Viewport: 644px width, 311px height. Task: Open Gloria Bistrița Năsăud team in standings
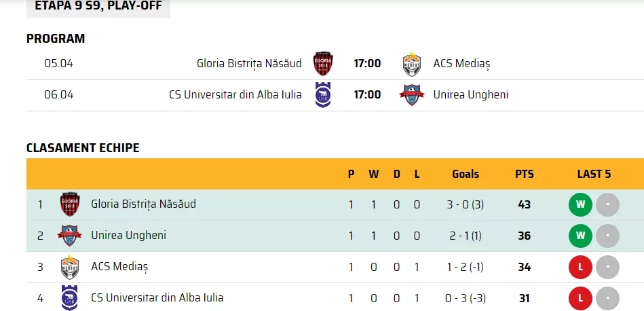coord(143,204)
